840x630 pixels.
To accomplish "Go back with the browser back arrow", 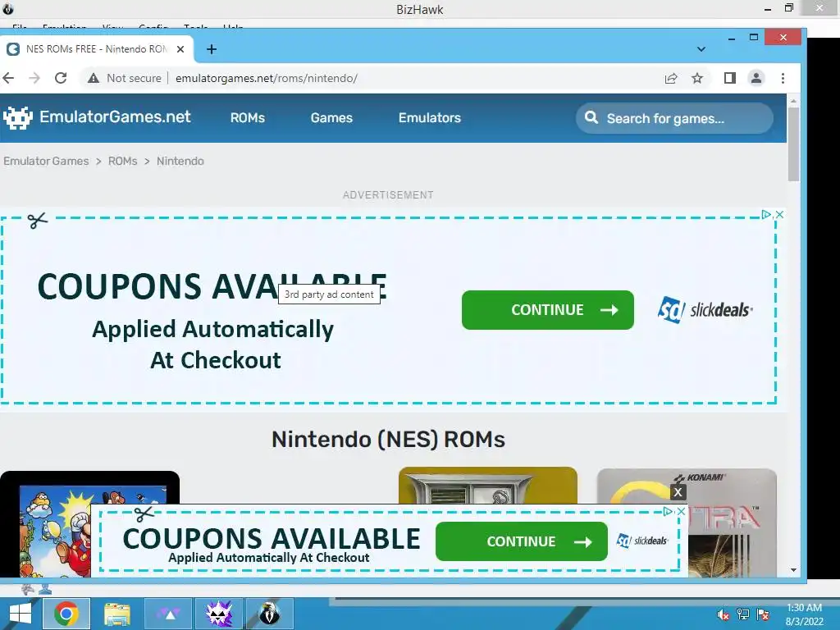I will tap(8, 78).
